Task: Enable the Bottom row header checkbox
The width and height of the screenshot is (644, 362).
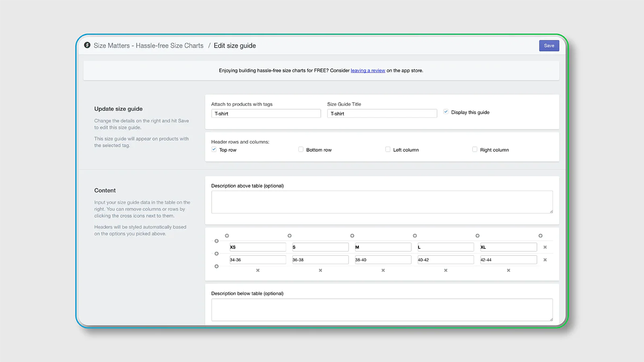Action: (301, 150)
